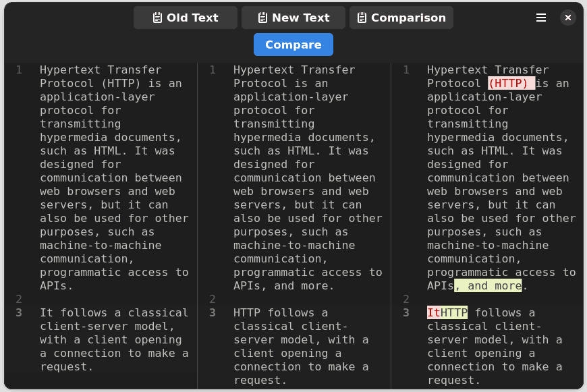Viewport: 587px width, 392px height.
Task: Click the word 'APIs' in Comparison pane
Action: [x=439, y=285]
